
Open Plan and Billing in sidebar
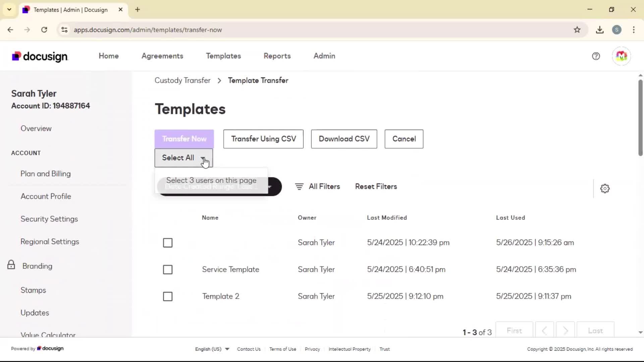click(46, 174)
